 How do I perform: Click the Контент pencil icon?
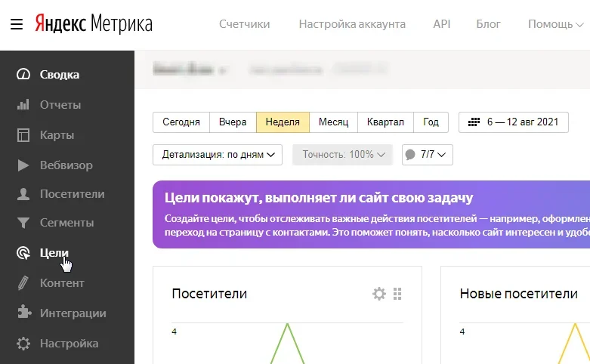tap(23, 282)
